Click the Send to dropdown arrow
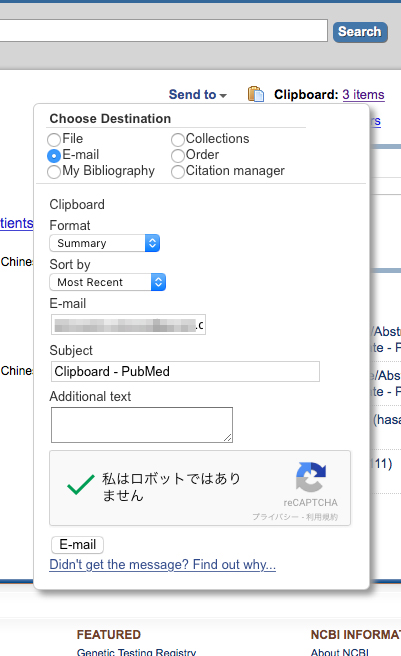 coord(223,96)
